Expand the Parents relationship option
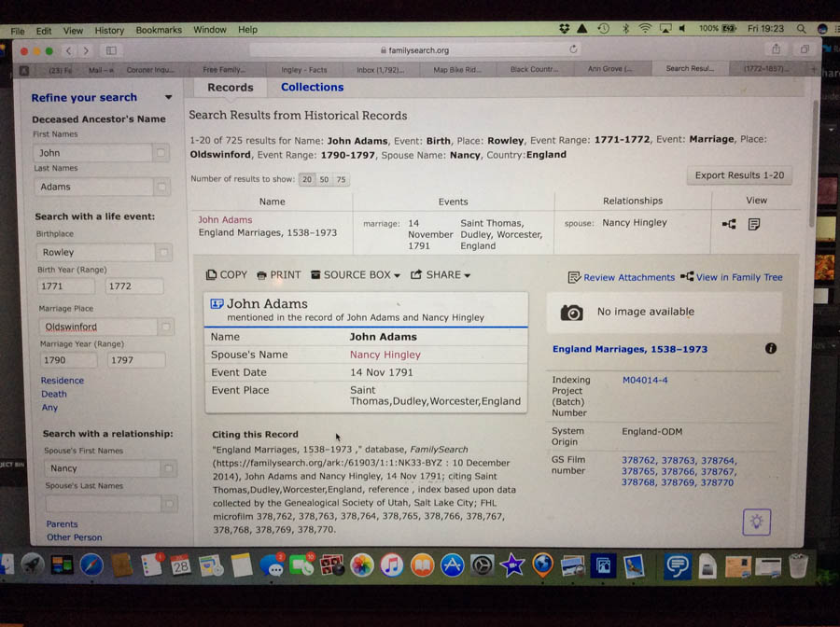The image size is (840, 627). (62, 523)
